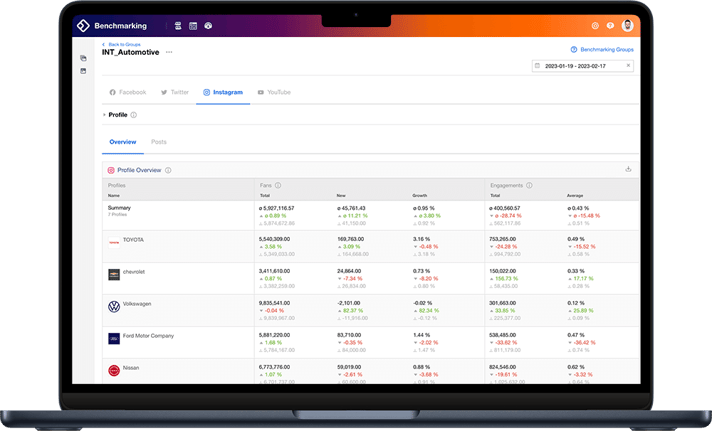The image size is (712, 431).
Task: Select the Instagram tab
Action: click(x=223, y=92)
